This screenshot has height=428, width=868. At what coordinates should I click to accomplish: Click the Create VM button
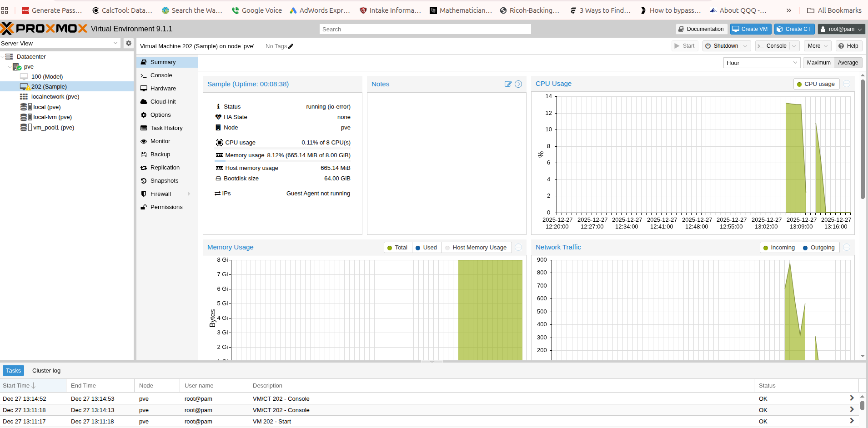[x=751, y=29]
